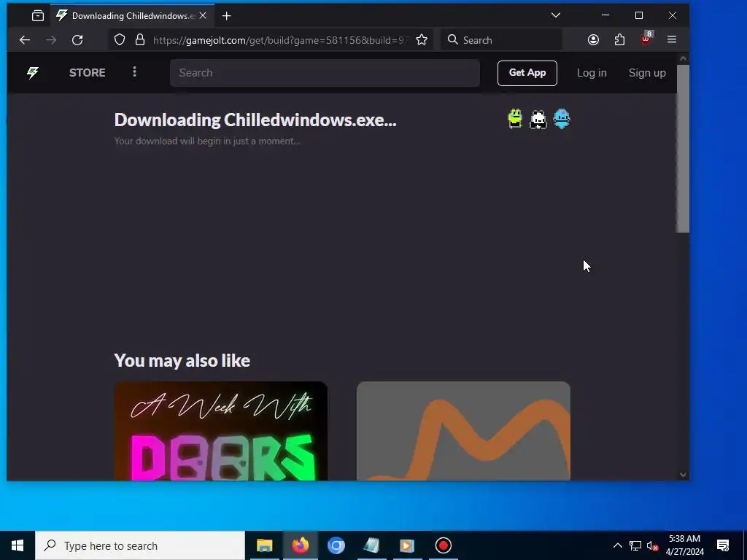Open A Week With DOORS game card
The image size is (747, 560).
click(220, 431)
